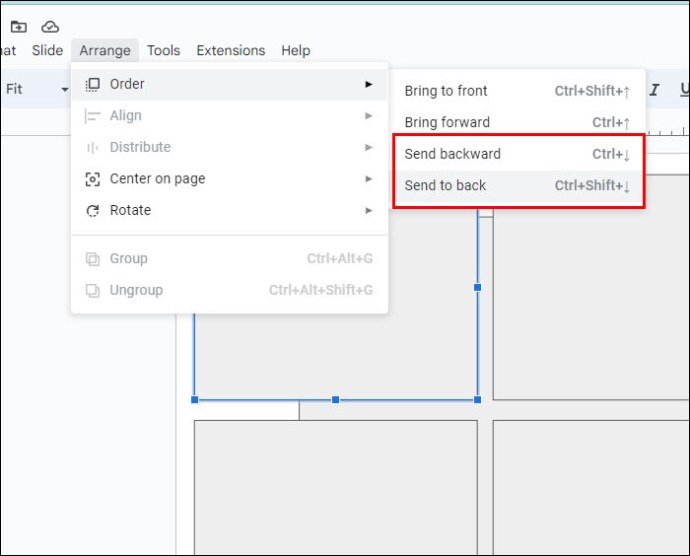The image size is (690, 556).
Task: Select Bring forward option
Action: click(518, 122)
